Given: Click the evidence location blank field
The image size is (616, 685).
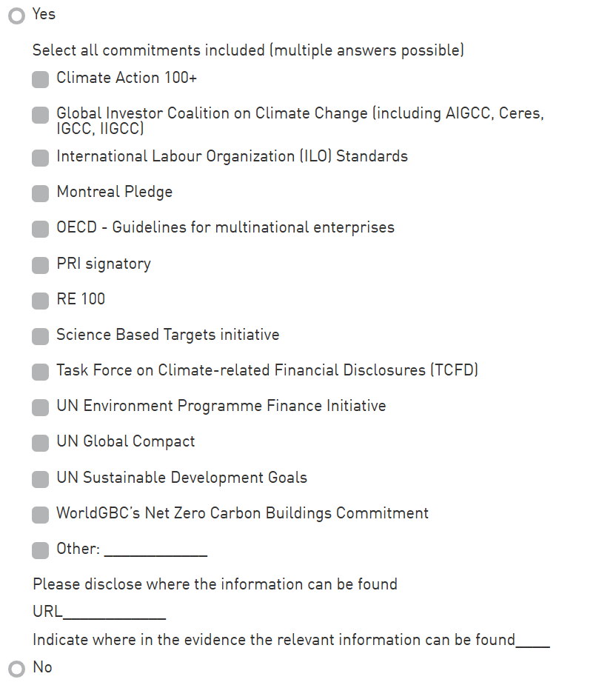Looking at the screenshot, I should [532, 641].
